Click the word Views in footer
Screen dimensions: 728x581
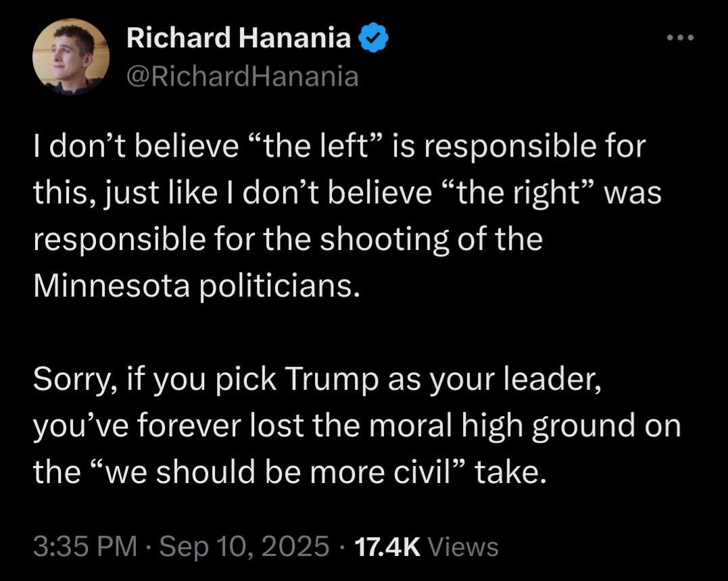pyautogui.click(x=463, y=546)
